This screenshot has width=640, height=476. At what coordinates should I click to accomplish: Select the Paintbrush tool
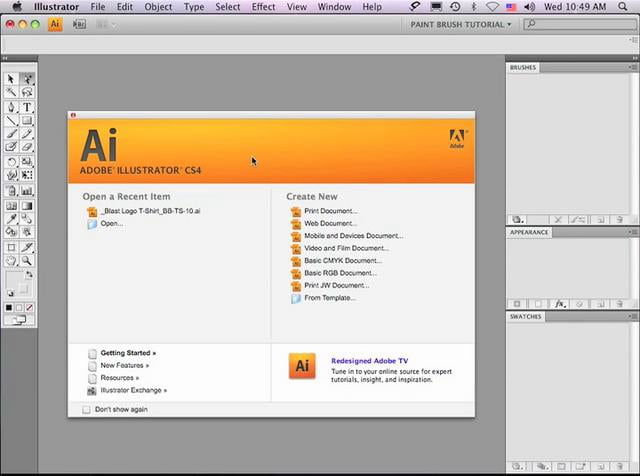[11, 133]
